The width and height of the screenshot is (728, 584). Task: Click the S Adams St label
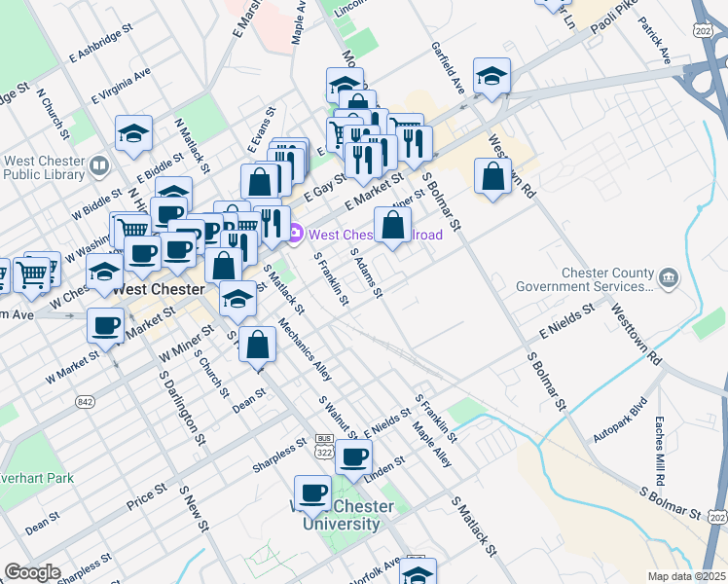[x=366, y=273]
